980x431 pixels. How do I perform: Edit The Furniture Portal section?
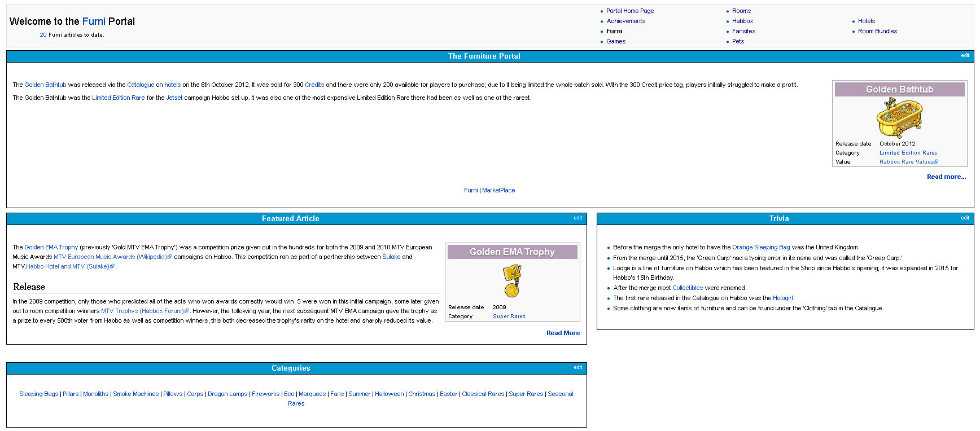point(965,55)
